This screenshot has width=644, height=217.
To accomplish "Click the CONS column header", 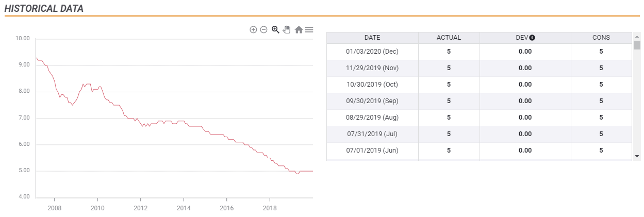I will point(601,38).
